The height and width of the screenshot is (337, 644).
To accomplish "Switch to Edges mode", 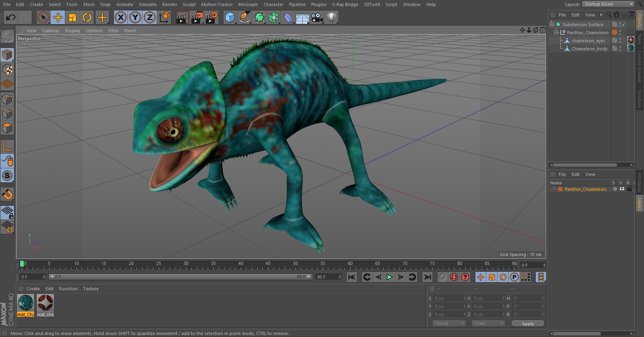I will (x=7, y=114).
